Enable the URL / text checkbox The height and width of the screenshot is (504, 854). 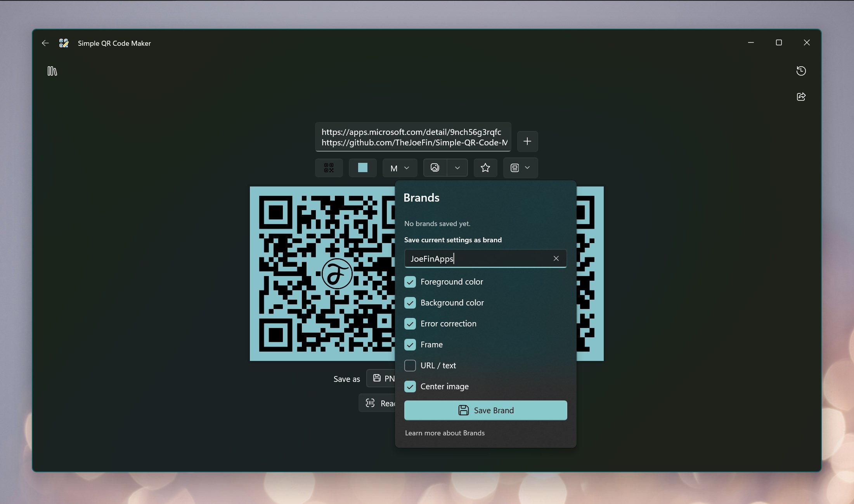[x=410, y=366]
